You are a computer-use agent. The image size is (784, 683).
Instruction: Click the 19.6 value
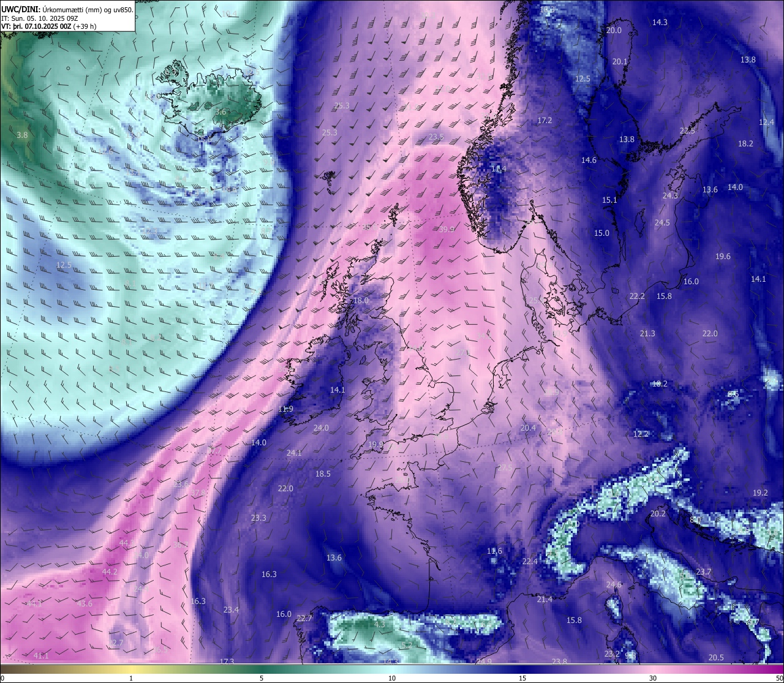pos(723,257)
